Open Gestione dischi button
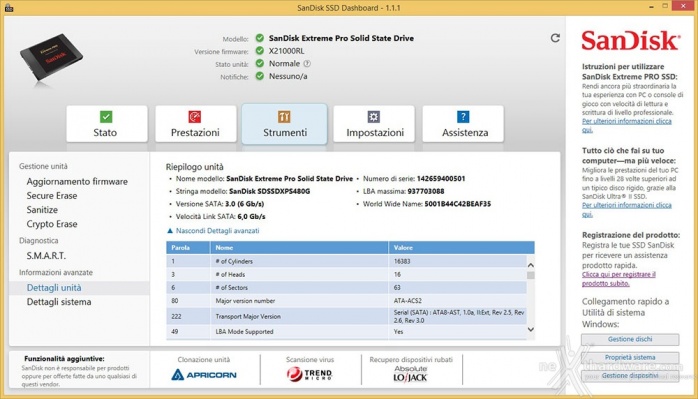Screen dimensions: 698x399 pyautogui.click(x=630, y=339)
